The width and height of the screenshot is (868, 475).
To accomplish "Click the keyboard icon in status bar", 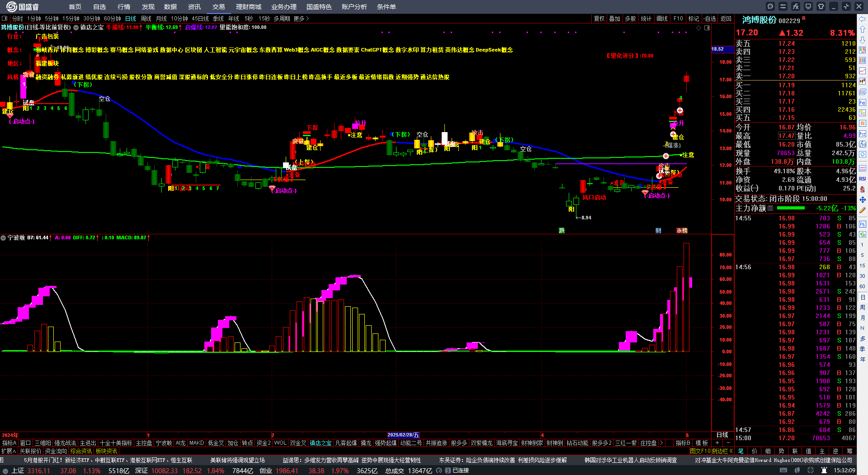I will tap(783, 470).
